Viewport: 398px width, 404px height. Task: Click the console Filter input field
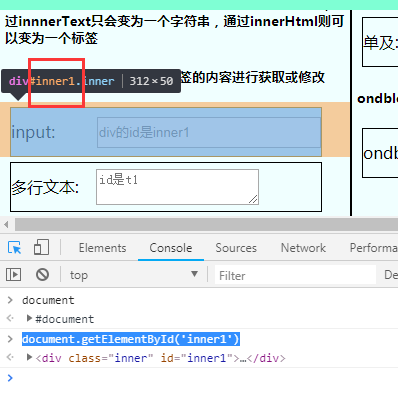tap(295, 275)
